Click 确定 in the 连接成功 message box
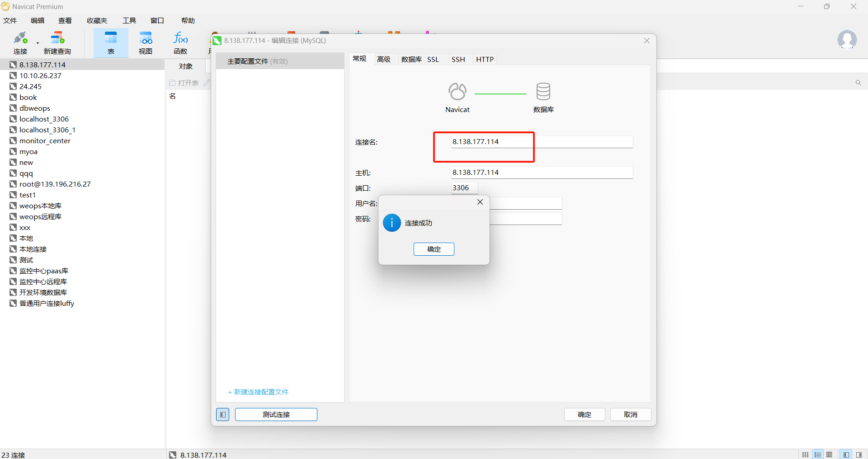 point(434,249)
